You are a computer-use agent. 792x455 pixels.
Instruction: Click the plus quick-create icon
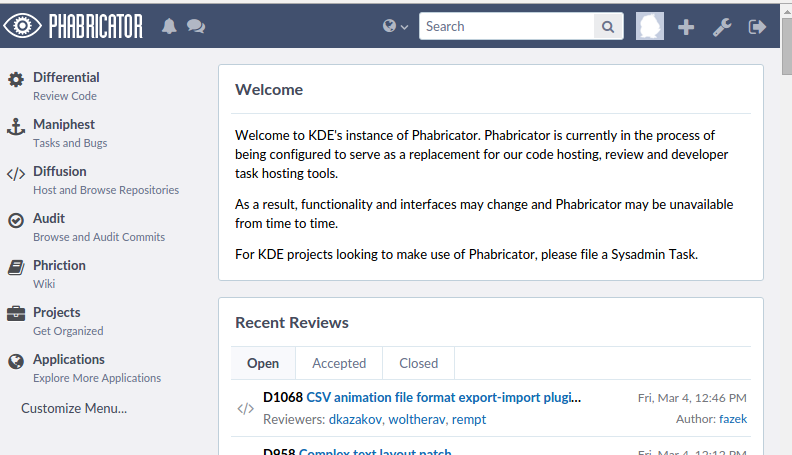click(x=686, y=27)
